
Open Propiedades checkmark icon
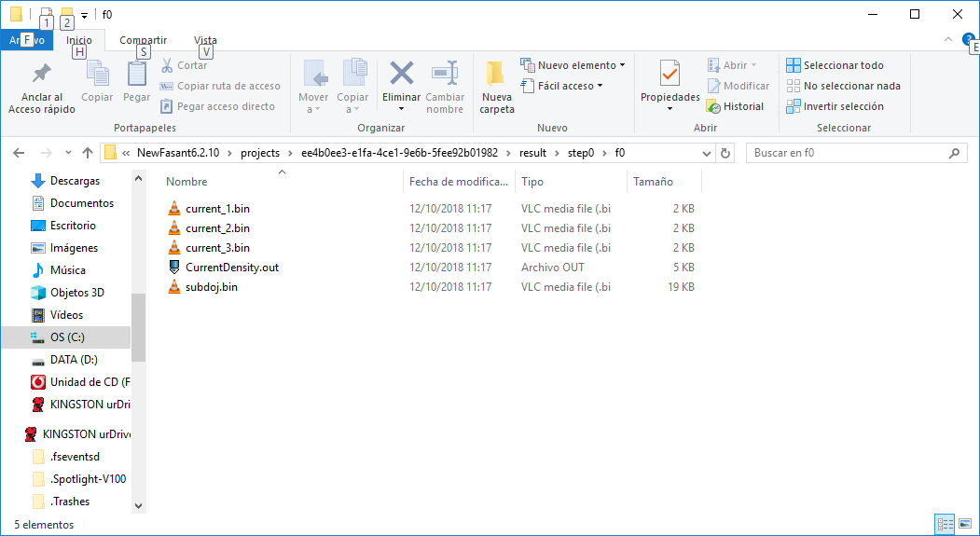click(669, 74)
